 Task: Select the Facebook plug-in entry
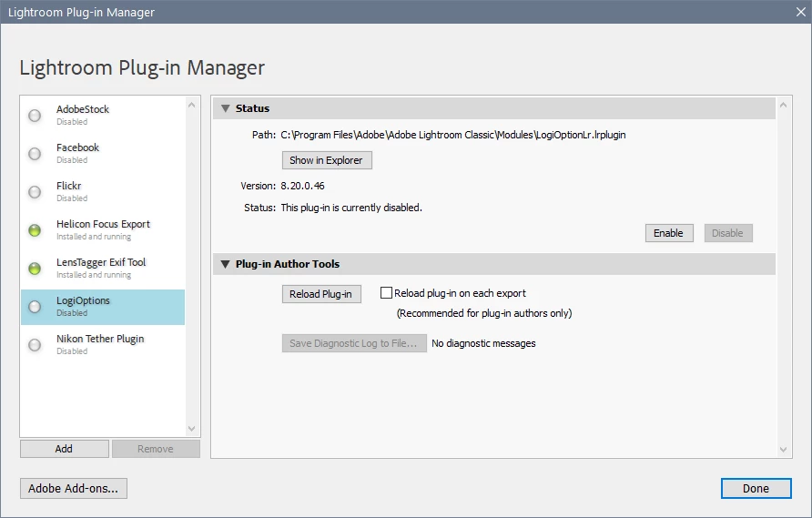(103, 154)
